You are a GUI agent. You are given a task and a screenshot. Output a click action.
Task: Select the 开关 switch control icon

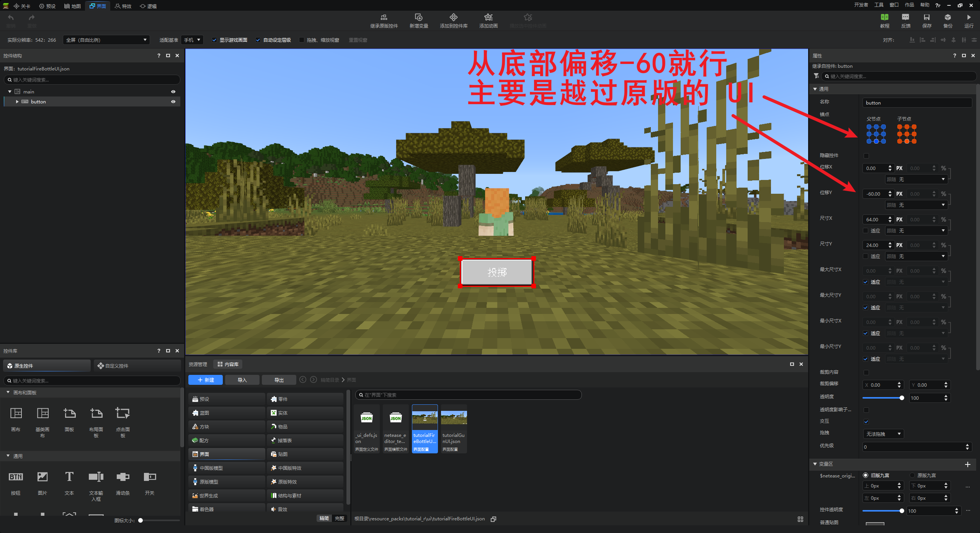coord(150,477)
